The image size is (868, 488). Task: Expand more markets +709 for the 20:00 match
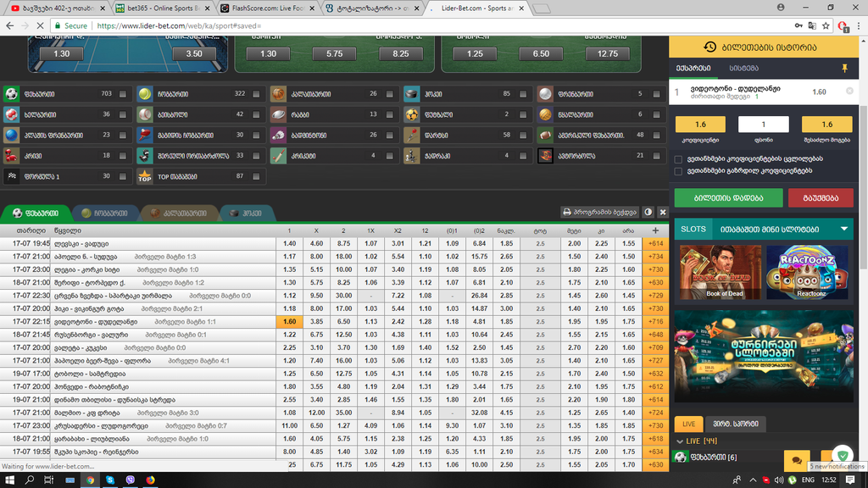tap(655, 347)
